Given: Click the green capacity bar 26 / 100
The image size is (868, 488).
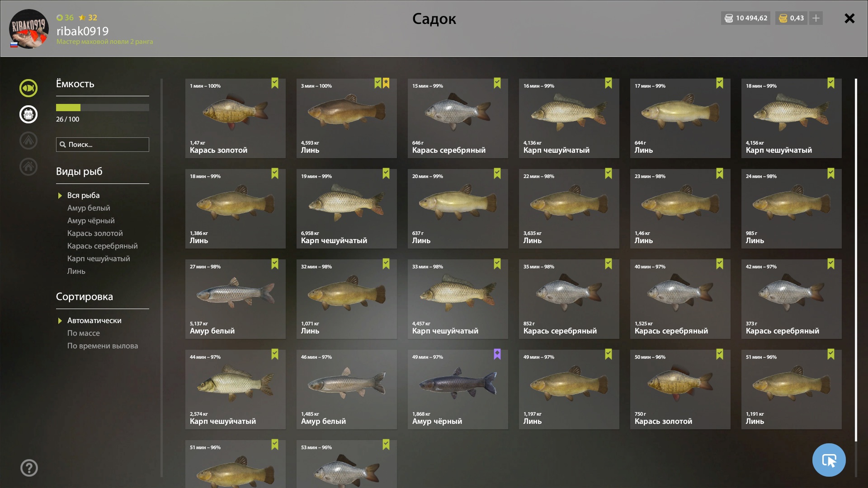Looking at the screenshot, I should [x=103, y=108].
